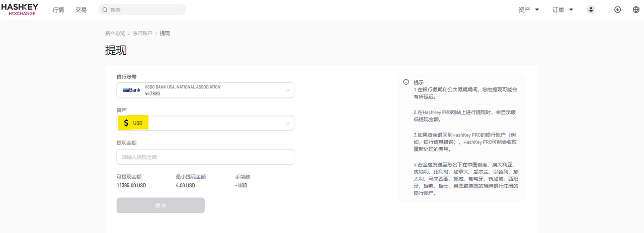The height and width of the screenshot is (233, 644).
Task: Click the 搜索 search box
Action: 142,10
